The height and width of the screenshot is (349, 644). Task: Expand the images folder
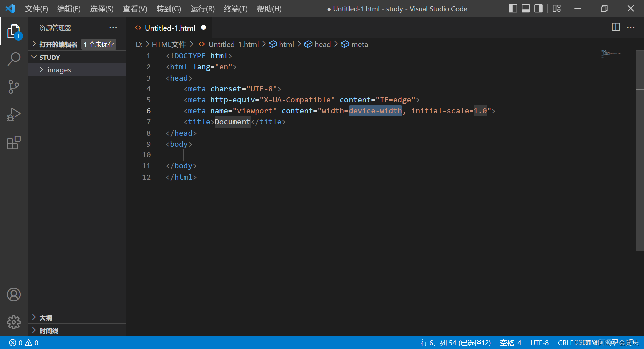[77, 70]
